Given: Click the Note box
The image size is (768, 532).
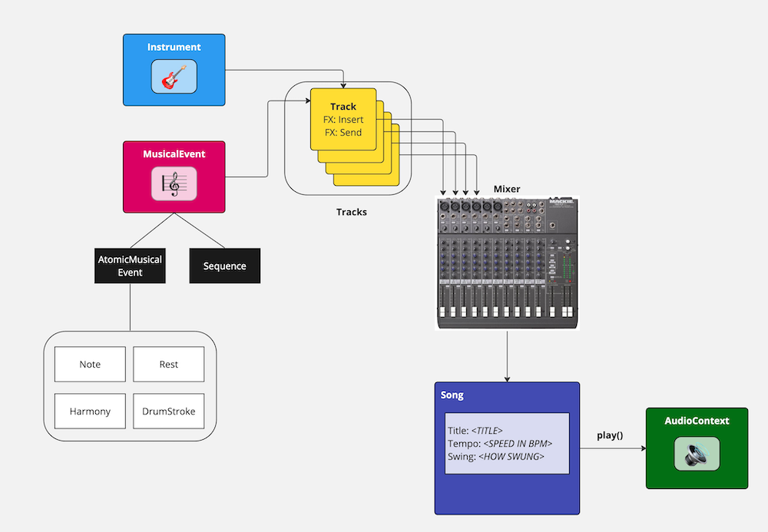Looking at the screenshot, I should 90,364.
